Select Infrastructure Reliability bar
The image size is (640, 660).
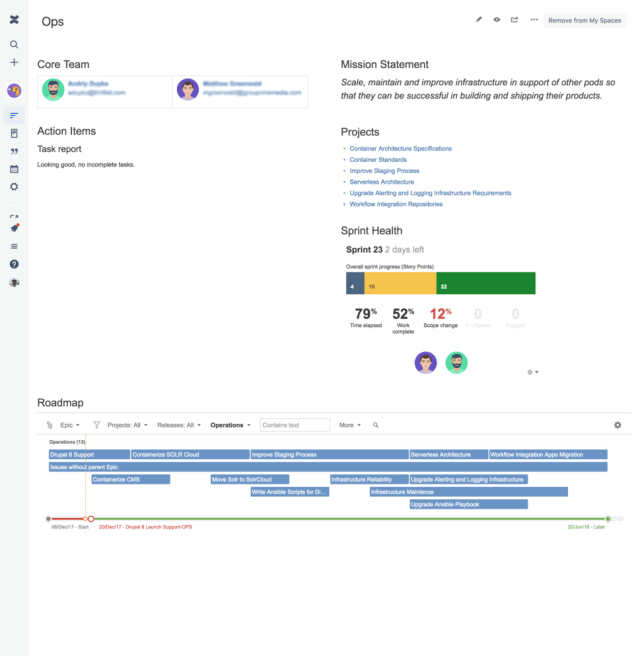point(369,479)
